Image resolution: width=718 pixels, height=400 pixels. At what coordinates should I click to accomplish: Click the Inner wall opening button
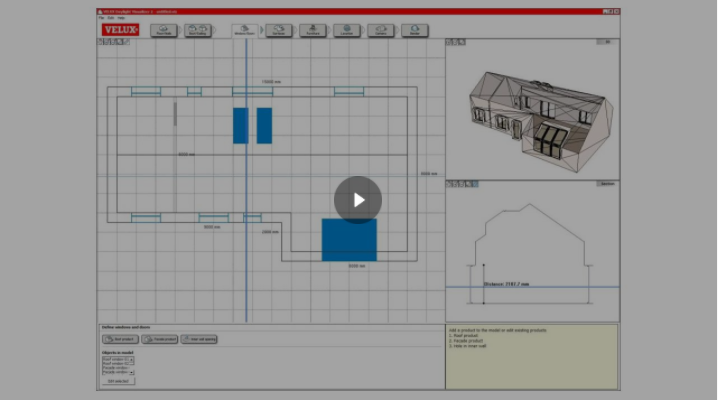200,340
